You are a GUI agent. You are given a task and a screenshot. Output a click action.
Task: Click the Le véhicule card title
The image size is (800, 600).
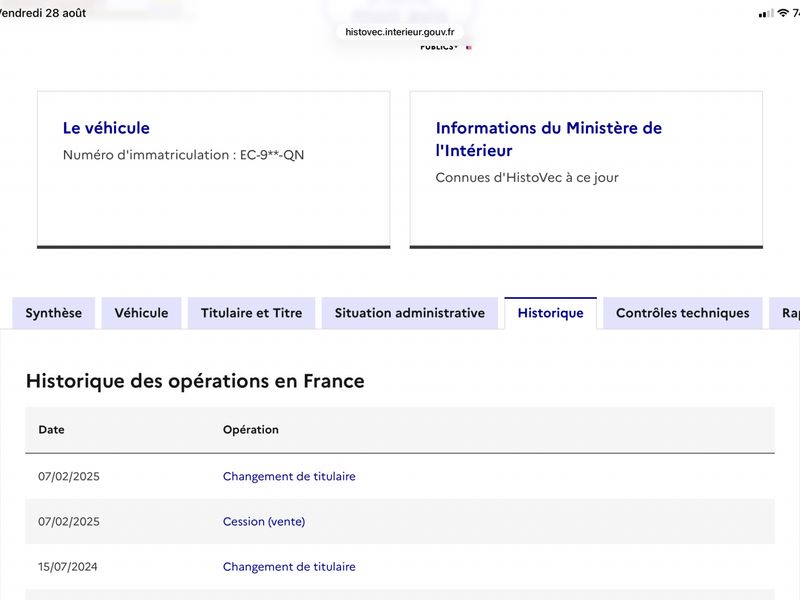point(106,128)
